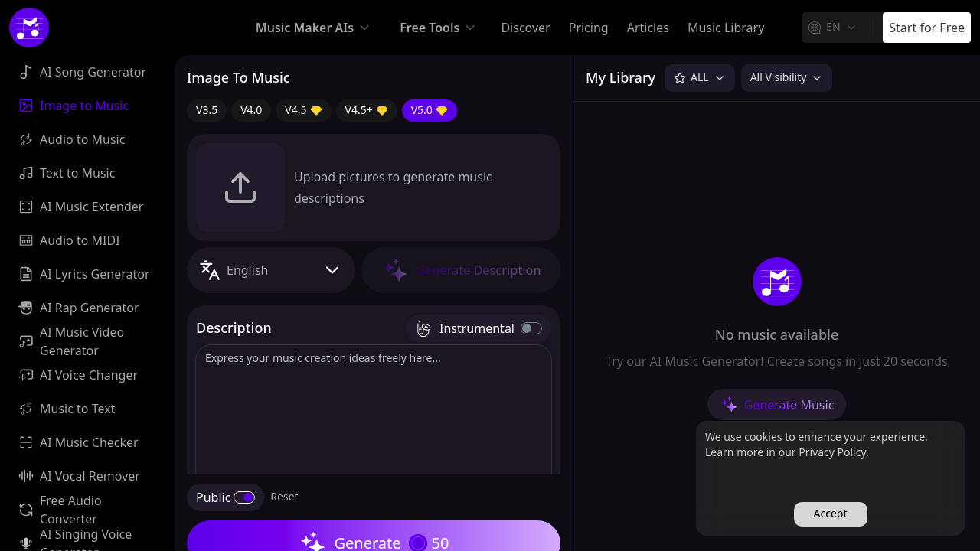
Task: Open the Audio to MIDI converter
Action: (x=79, y=240)
